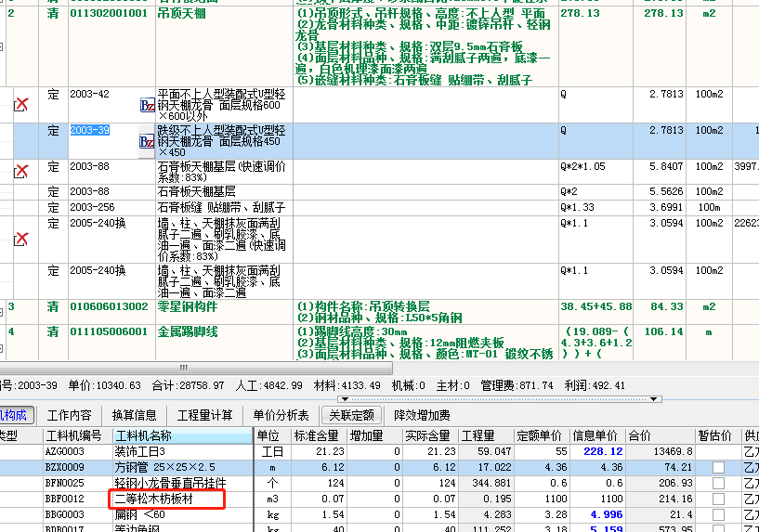This screenshot has height=532, width=759.
Task: Click the red X mark beside 石膏板天棚基层 (快速调价) row
Action: coord(20,171)
